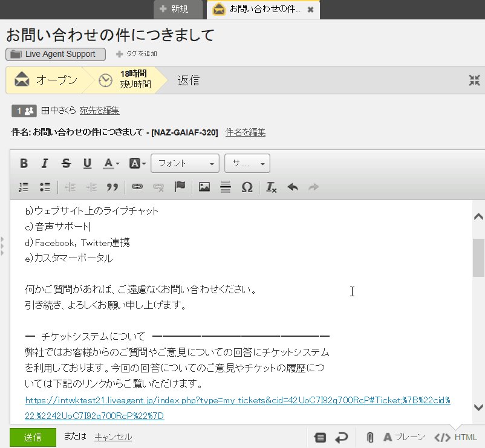
Task: Insert numbered list
Action: (24, 187)
